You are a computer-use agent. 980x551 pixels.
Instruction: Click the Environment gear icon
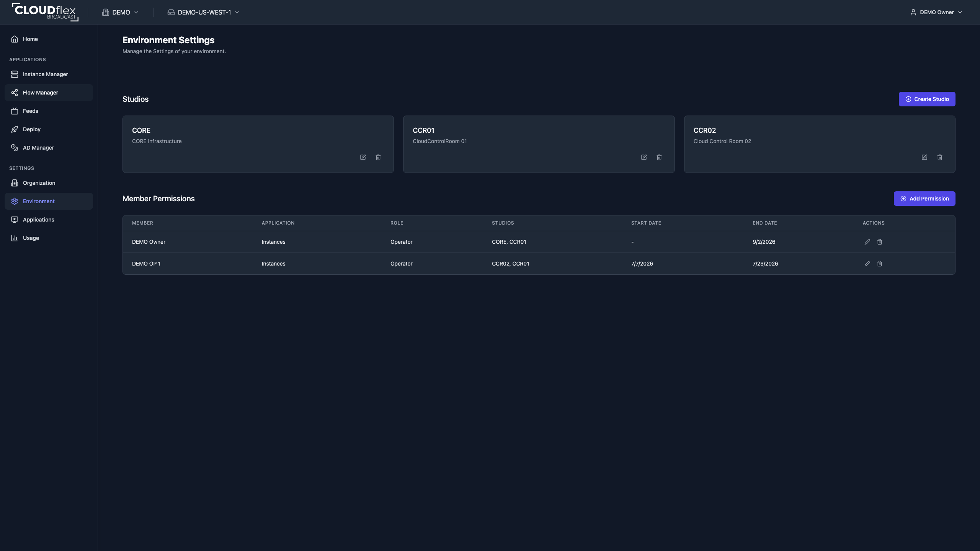click(15, 201)
